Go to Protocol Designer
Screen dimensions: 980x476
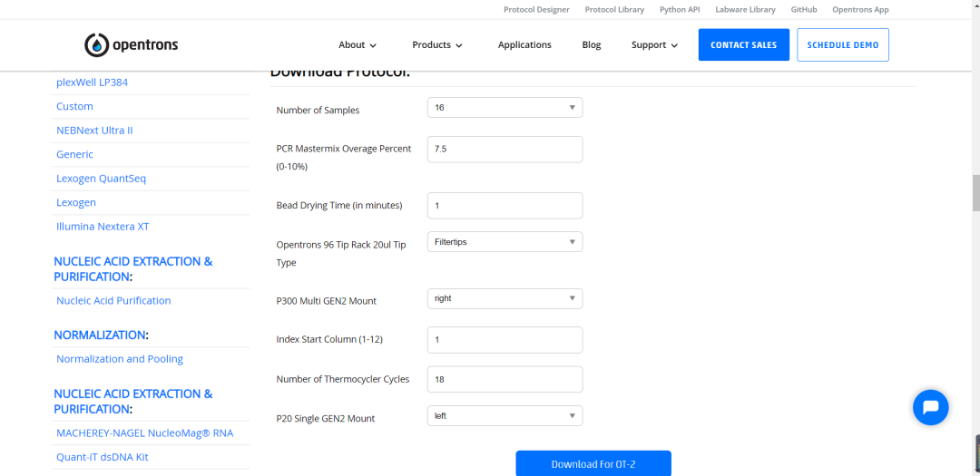(537, 9)
